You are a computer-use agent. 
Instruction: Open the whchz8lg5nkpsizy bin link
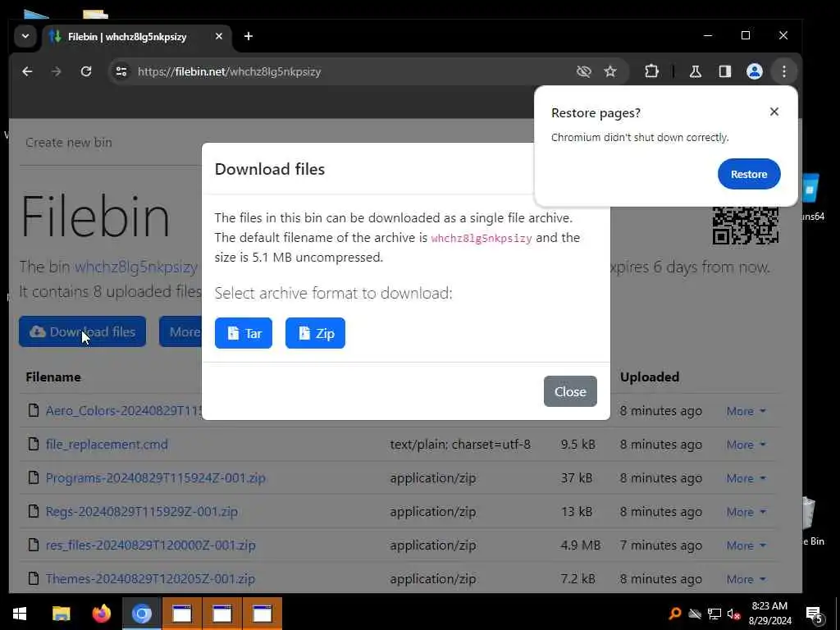pos(135,267)
